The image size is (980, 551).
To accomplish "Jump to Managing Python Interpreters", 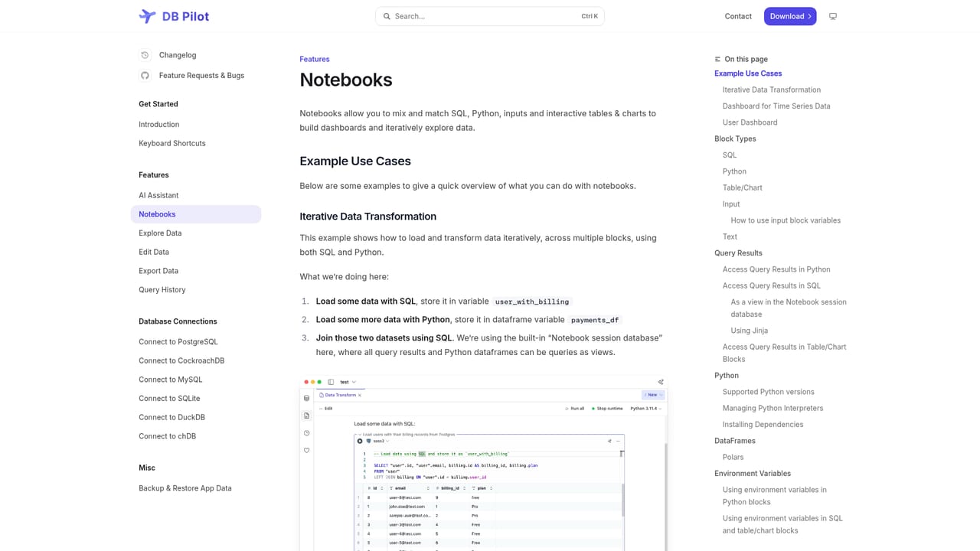I will pos(773,409).
